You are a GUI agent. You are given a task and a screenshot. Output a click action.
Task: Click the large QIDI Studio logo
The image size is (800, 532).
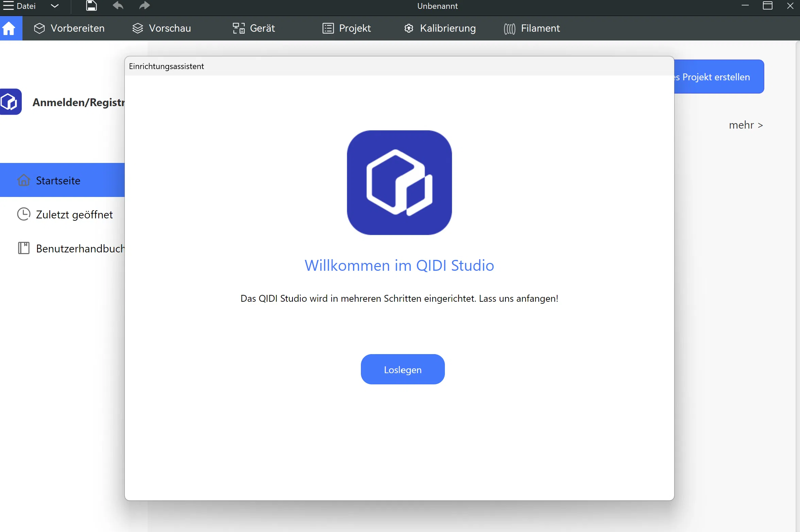[x=399, y=183]
